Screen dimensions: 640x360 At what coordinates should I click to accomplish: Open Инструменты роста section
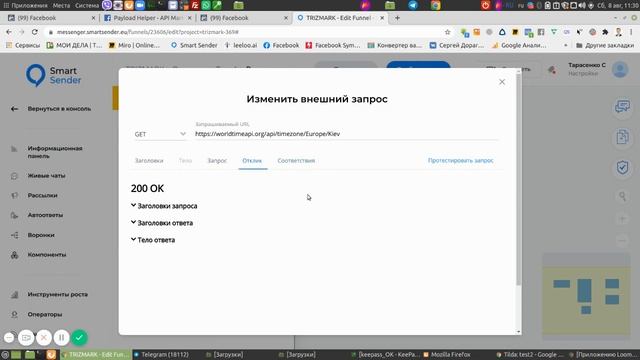58,294
